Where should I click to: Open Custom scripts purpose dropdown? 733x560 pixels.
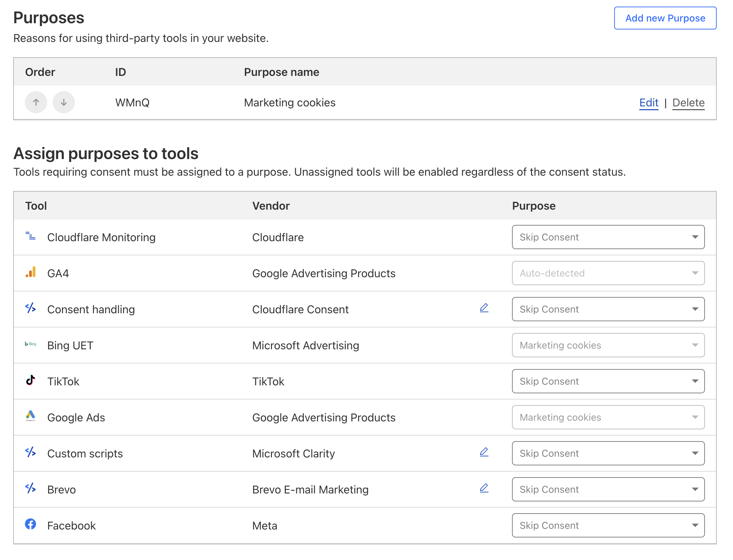click(608, 453)
